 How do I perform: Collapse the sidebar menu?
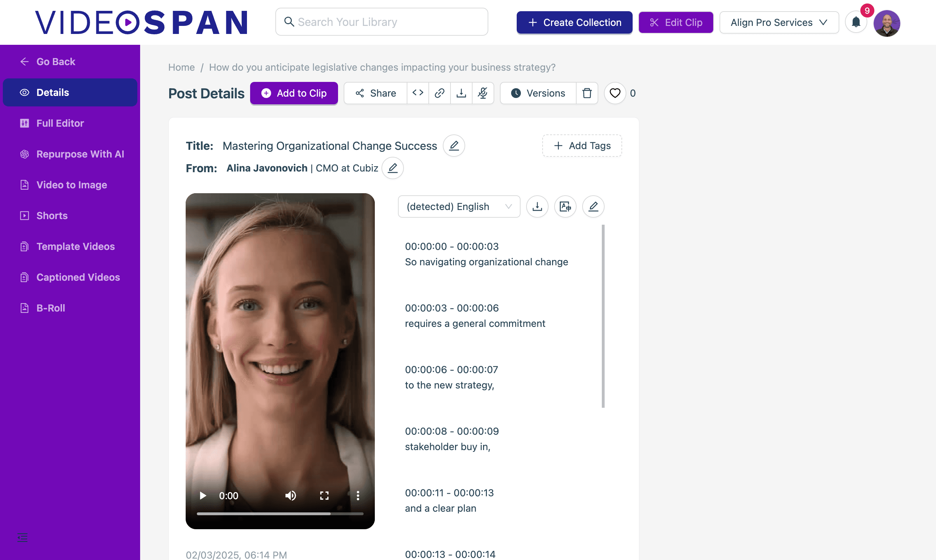[x=22, y=537]
